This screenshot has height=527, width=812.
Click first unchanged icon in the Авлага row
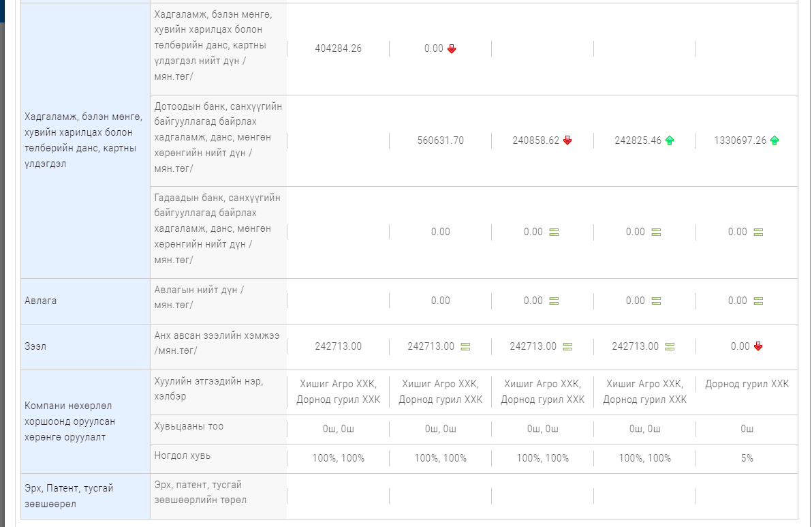pyautogui.click(x=554, y=301)
